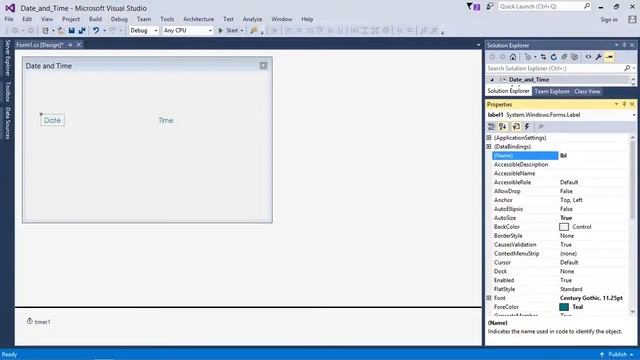Toggle Preview Selected Items icon
640x360 pixels.
pyautogui.click(x=609, y=57)
